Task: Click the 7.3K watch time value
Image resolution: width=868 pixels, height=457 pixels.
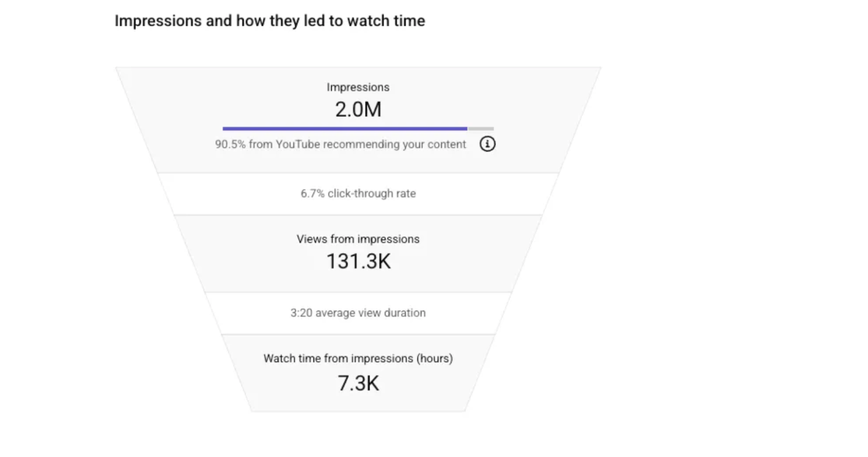Action: point(358,383)
